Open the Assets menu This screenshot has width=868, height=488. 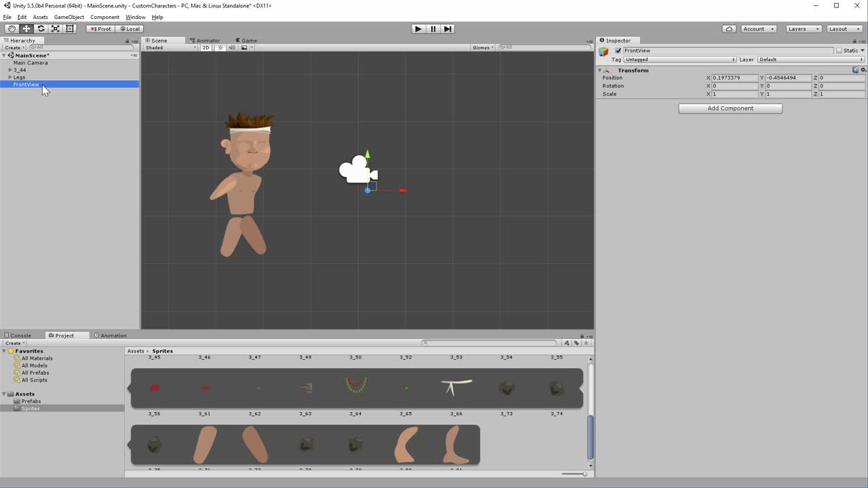tap(40, 17)
